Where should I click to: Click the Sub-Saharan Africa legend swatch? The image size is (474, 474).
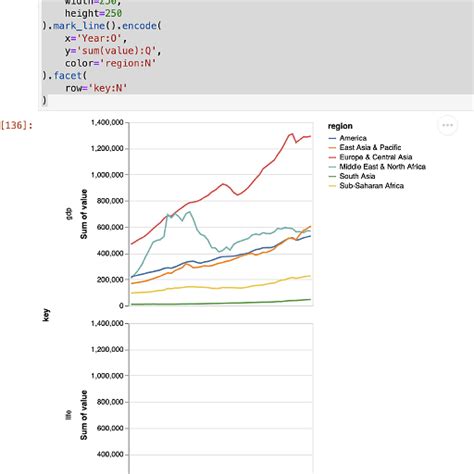click(332, 186)
